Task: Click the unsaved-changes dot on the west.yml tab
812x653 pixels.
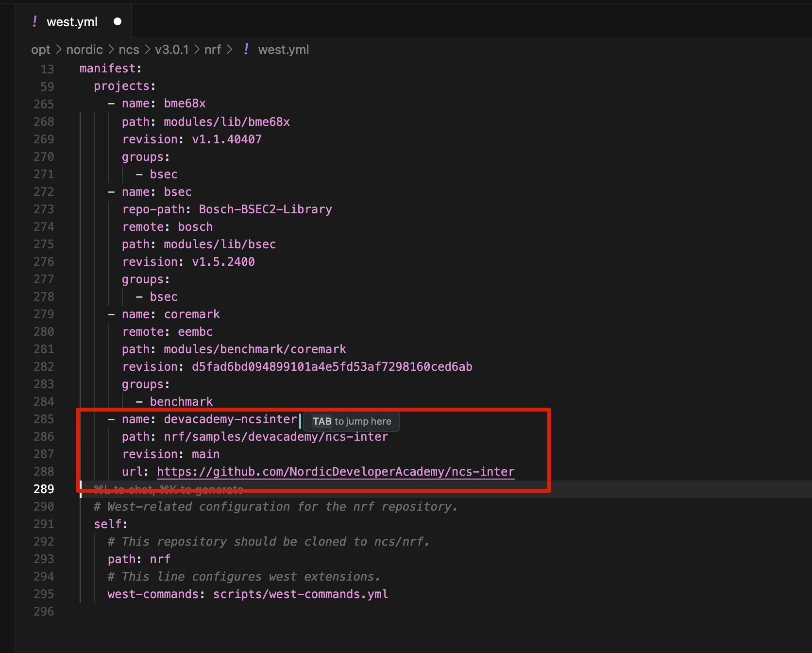Action: (117, 21)
